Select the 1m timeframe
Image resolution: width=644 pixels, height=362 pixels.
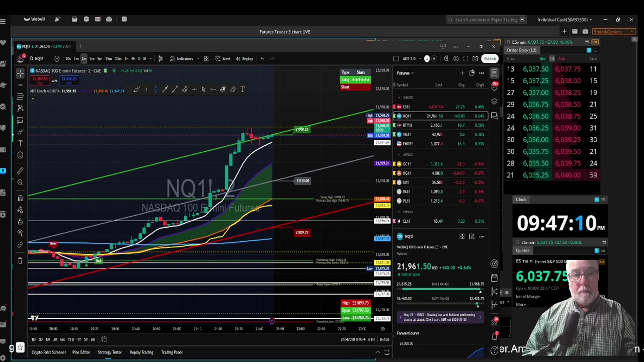click(76, 59)
